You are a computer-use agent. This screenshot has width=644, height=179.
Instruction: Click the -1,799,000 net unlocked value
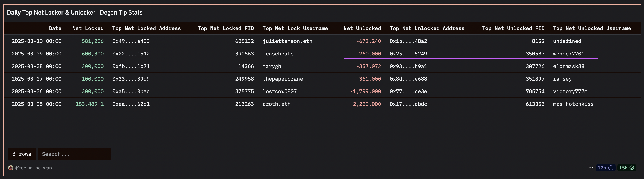click(365, 91)
